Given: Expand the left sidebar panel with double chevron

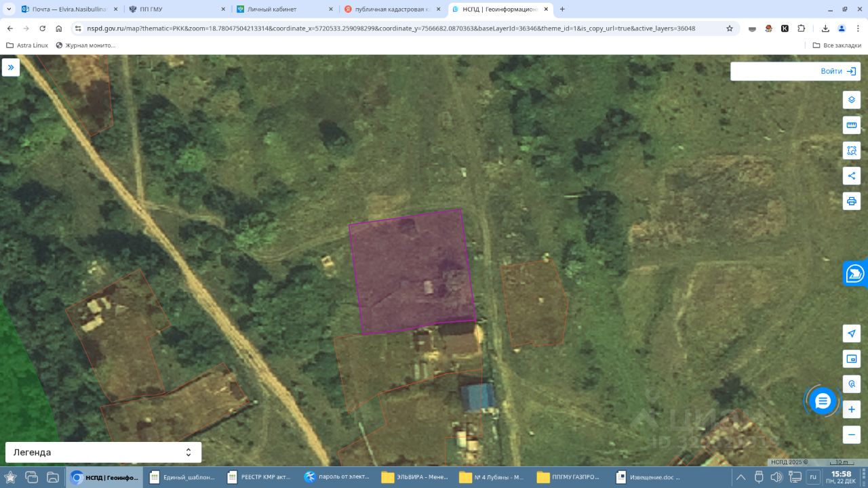Looking at the screenshot, I should (11, 67).
